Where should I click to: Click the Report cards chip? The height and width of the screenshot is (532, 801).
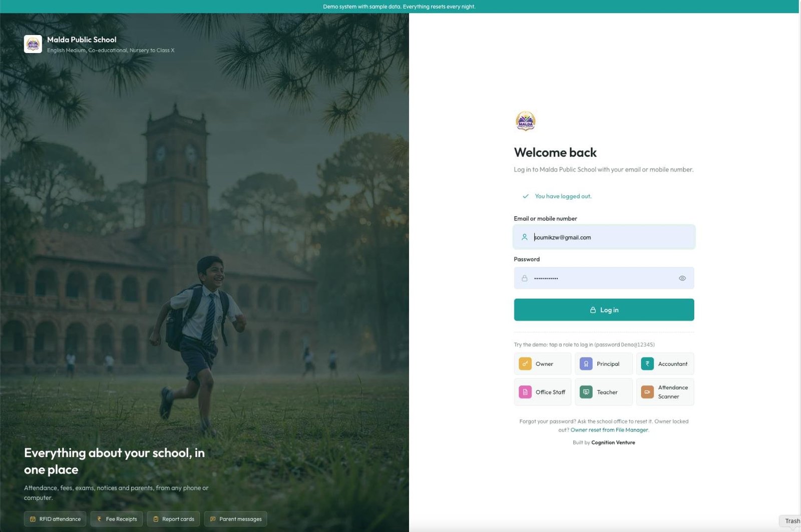tap(173, 519)
